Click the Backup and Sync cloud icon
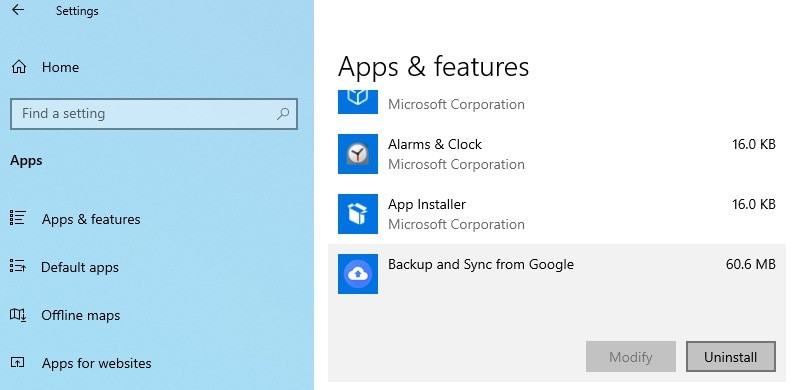This screenshot has width=795, height=390. coord(358,274)
